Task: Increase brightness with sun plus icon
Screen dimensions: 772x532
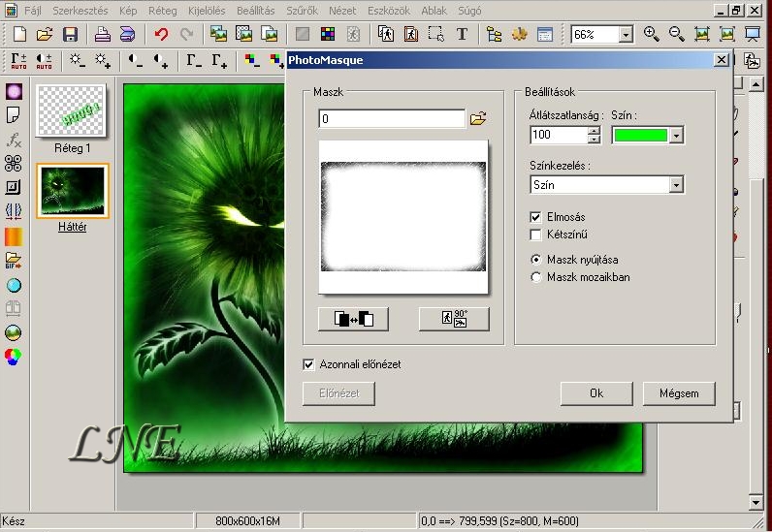Action: pos(103,61)
